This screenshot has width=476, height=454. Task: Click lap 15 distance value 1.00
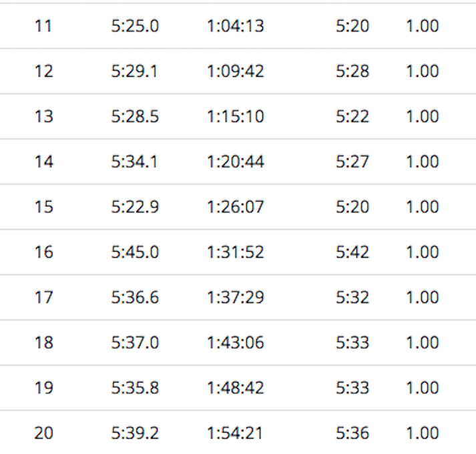pos(422,207)
